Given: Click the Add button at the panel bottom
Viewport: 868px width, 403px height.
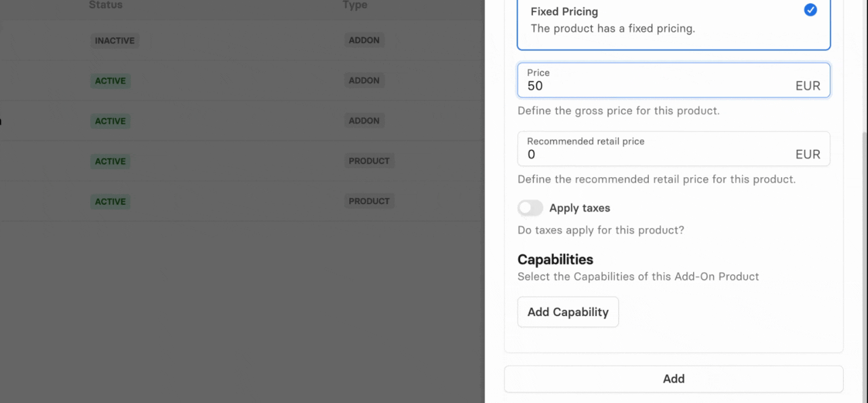Looking at the screenshot, I should [x=673, y=379].
